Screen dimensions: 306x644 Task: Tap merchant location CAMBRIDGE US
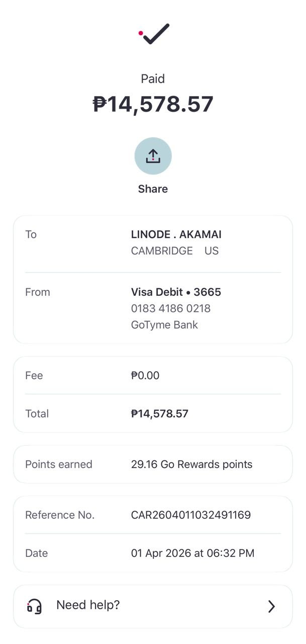[x=174, y=251]
